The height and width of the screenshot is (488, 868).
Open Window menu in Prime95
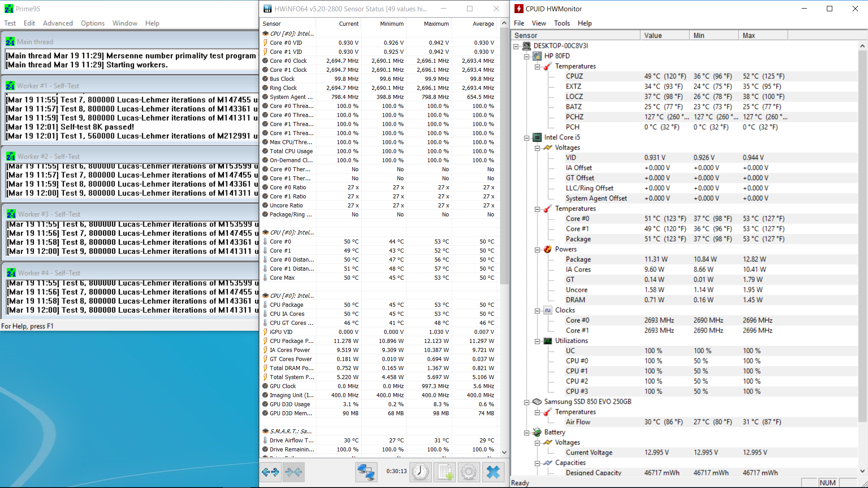coord(125,23)
